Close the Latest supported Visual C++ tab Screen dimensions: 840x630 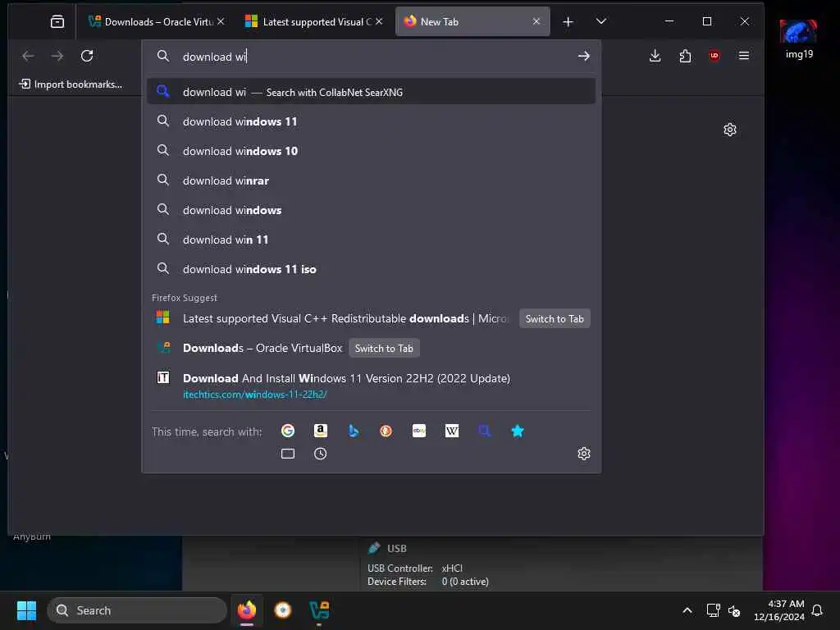[x=379, y=21]
